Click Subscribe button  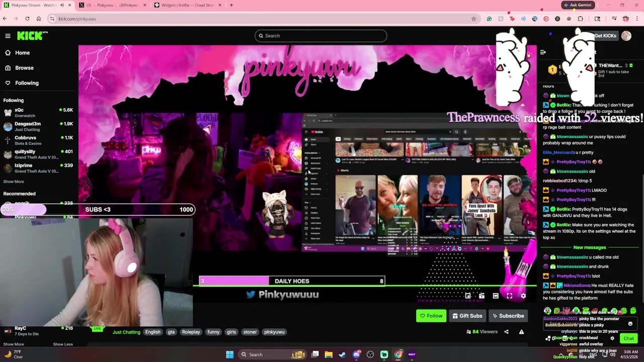(x=508, y=316)
